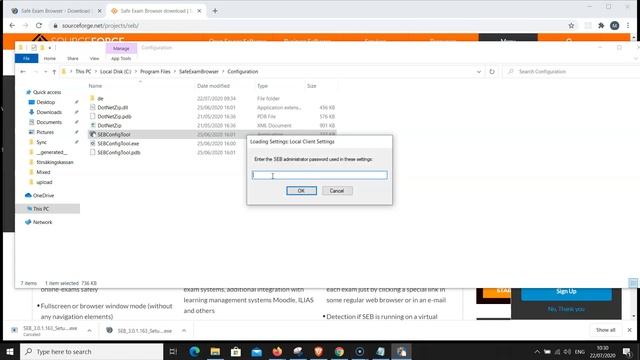Go back in File Explorer
Image resolution: width=640 pixels, height=360 pixels.
(x=23, y=71)
